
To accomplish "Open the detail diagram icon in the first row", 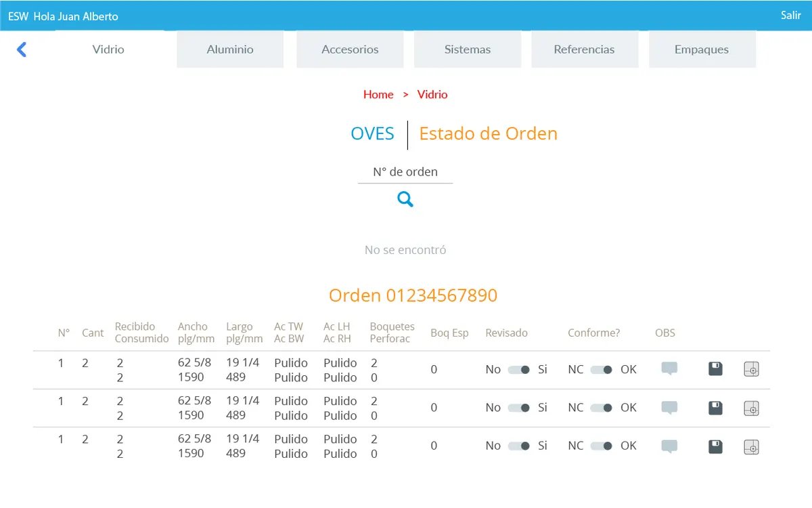I will coord(751,369).
